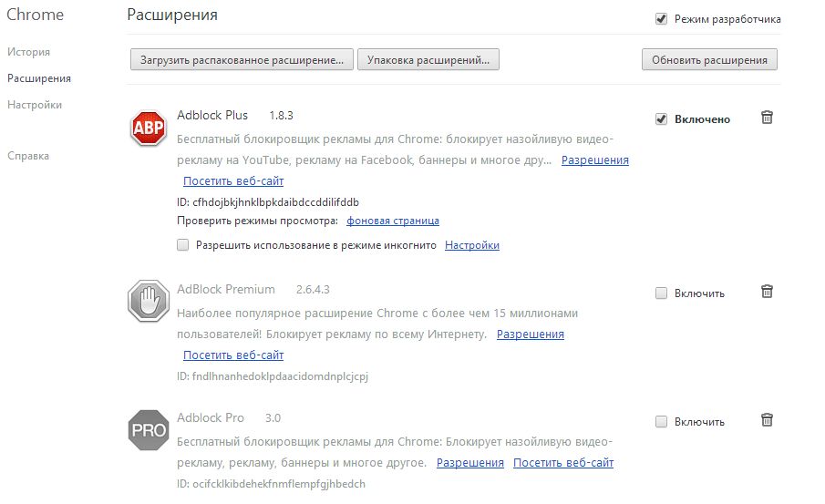Click the Adblock Plus extension name
Screen dimensions: 825x504
tap(212, 115)
